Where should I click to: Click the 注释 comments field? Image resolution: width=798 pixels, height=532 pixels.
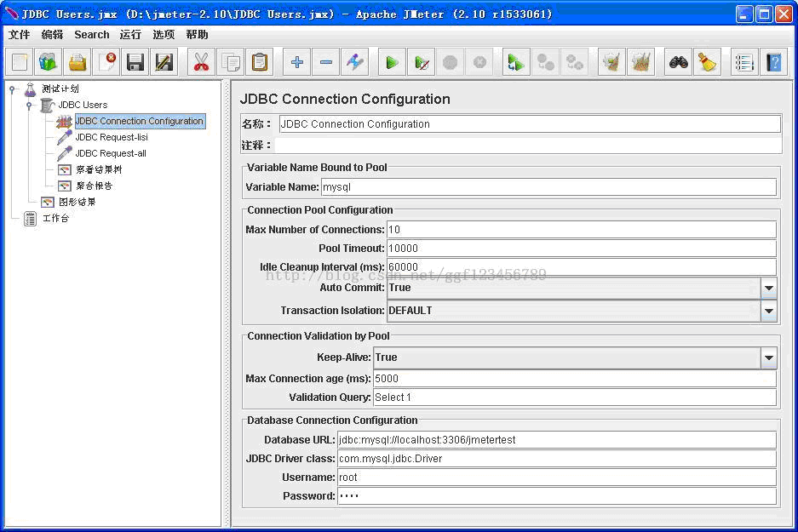click(528, 146)
